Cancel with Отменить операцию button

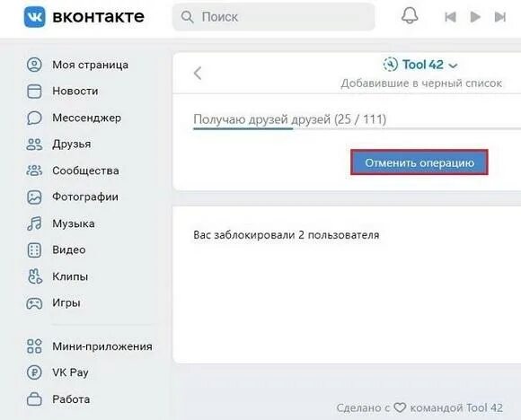[419, 162]
